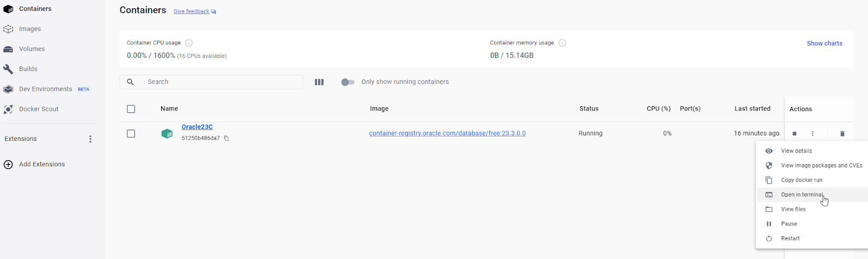Click the Status column header
Image resolution: width=868 pixels, height=259 pixels.
click(x=589, y=109)
